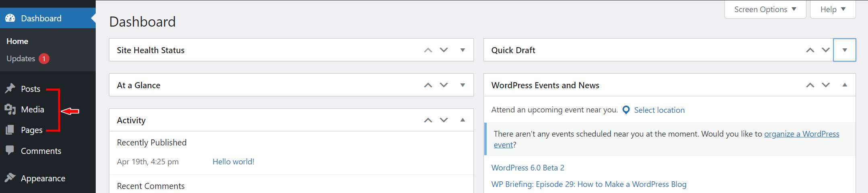Open the Updates submenu item
Viewport: 868px width, 193px height.
[21, 58]
